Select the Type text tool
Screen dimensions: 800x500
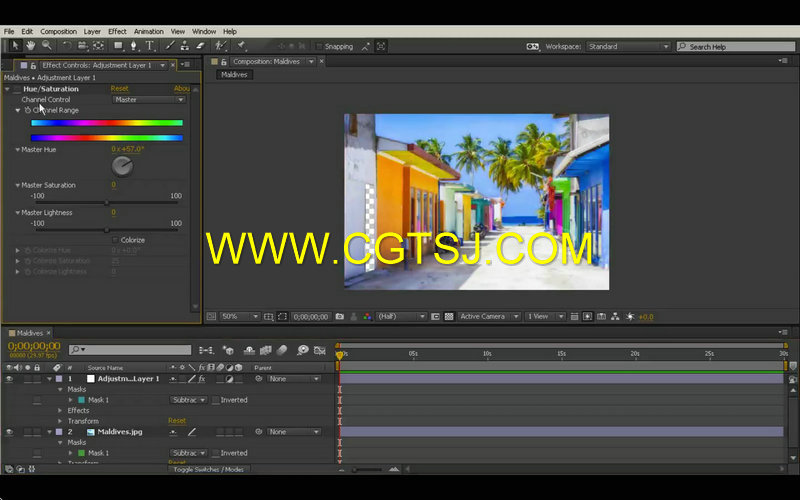pos(149,46)
